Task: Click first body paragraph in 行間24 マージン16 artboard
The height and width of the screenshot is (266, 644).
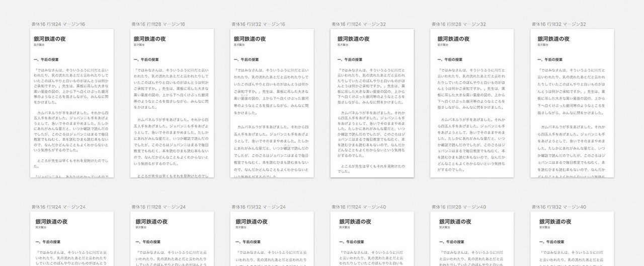Action: (x=71, y=86)
